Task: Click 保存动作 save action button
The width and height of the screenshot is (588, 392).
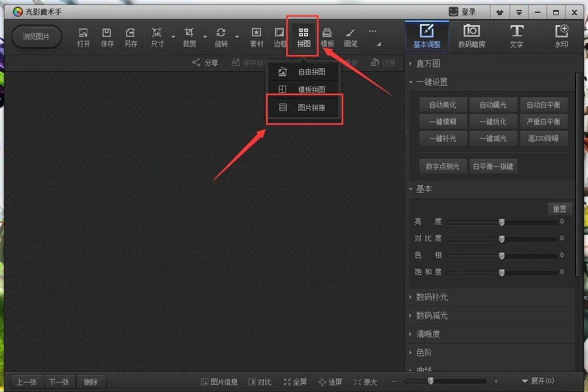Action: point(249,63)
